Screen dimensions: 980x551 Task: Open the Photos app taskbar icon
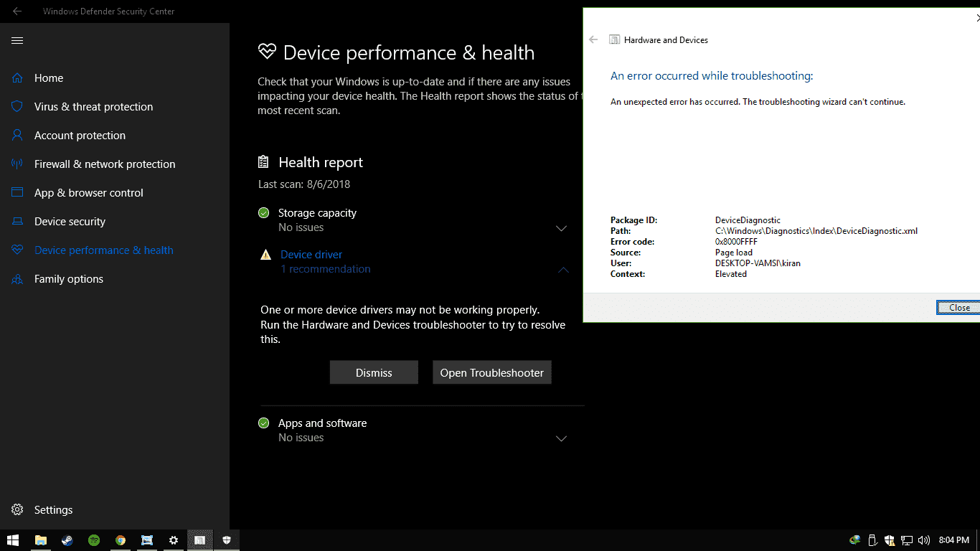147,540
